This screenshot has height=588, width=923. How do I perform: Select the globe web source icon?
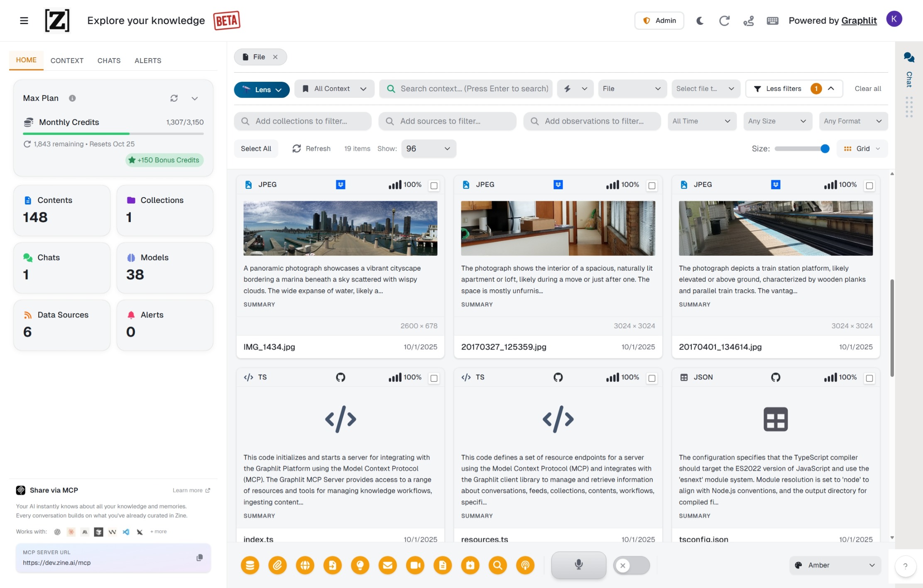click(305, 565)
